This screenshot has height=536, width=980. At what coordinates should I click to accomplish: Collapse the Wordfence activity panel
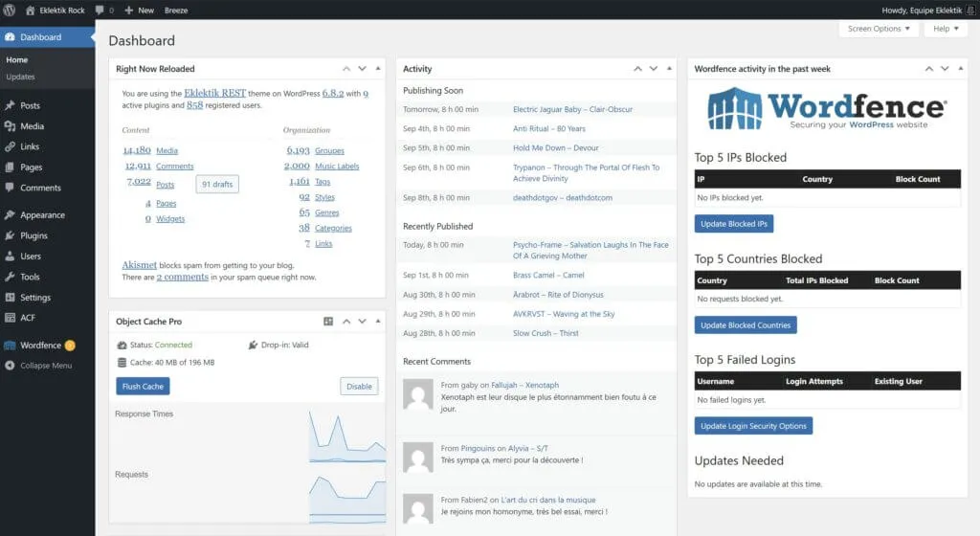(960, 69)
